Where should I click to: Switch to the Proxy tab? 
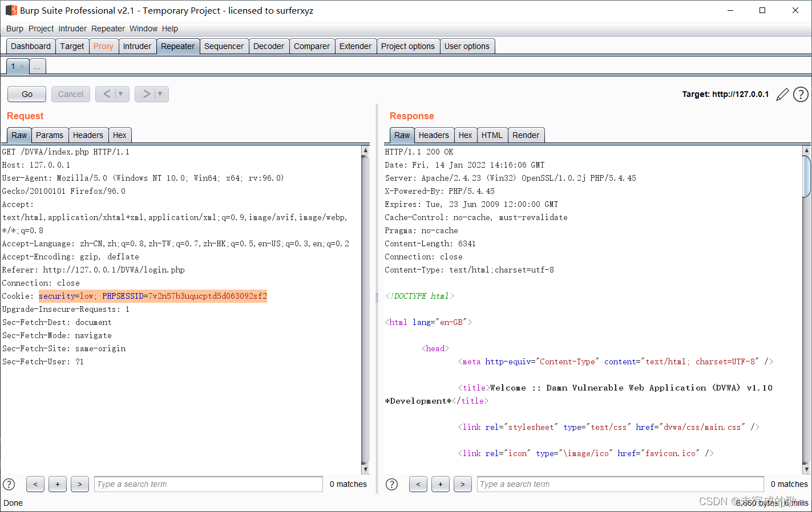[x=103, y=46]
